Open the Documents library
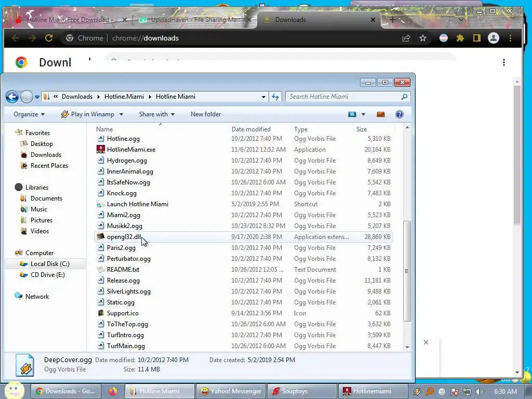532x399 pixels. (46, 198)
